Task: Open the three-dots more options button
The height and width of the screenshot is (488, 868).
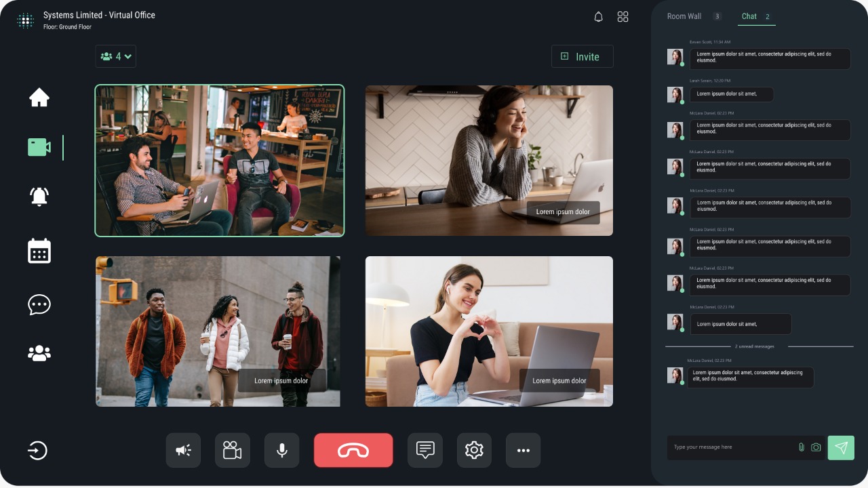Action: (523, 451)
